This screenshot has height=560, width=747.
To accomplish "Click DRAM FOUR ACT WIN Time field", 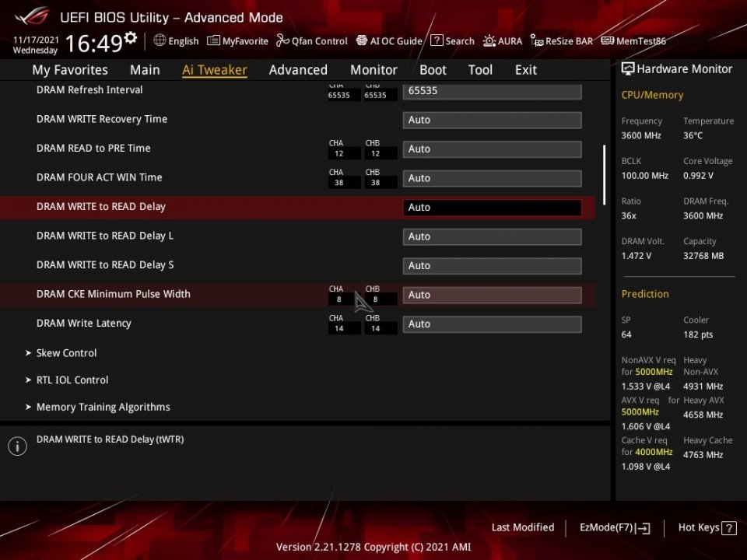I will click(x=492, y=178).
